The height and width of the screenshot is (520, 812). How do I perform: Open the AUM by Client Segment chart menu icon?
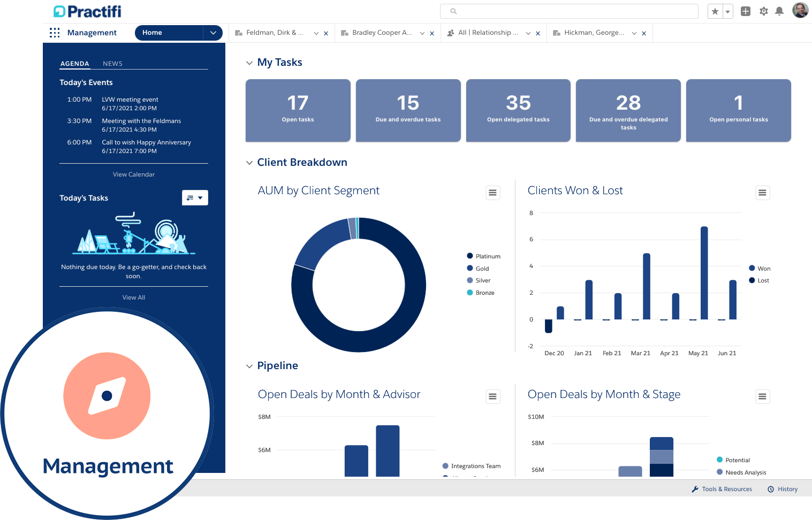coord(492,193)
